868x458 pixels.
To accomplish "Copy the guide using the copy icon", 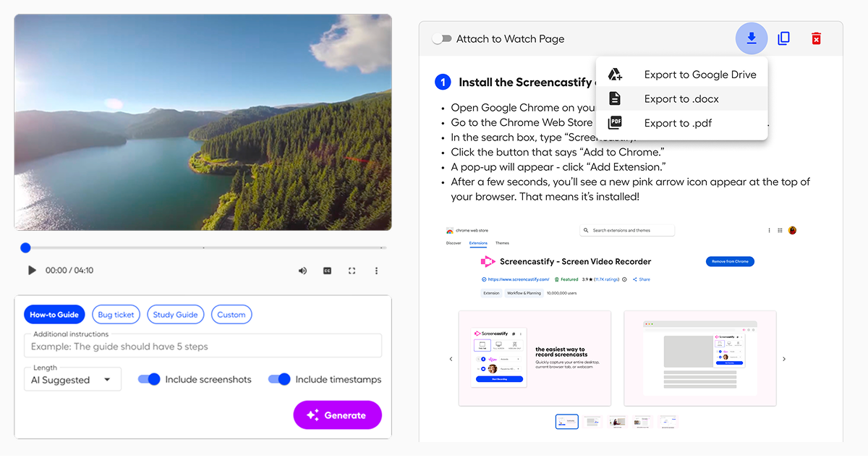I will click(783, 38).
